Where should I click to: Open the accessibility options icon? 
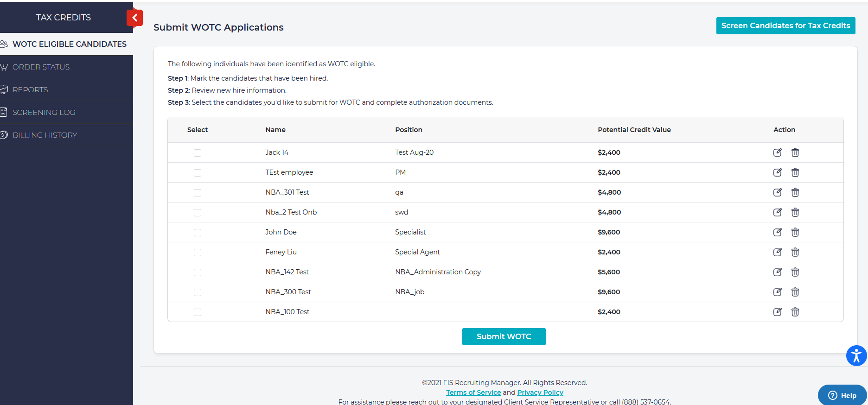click(x=856, y=356)
